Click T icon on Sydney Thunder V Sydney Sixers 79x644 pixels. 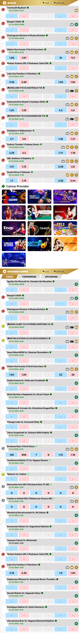click(x=76, y=147)
